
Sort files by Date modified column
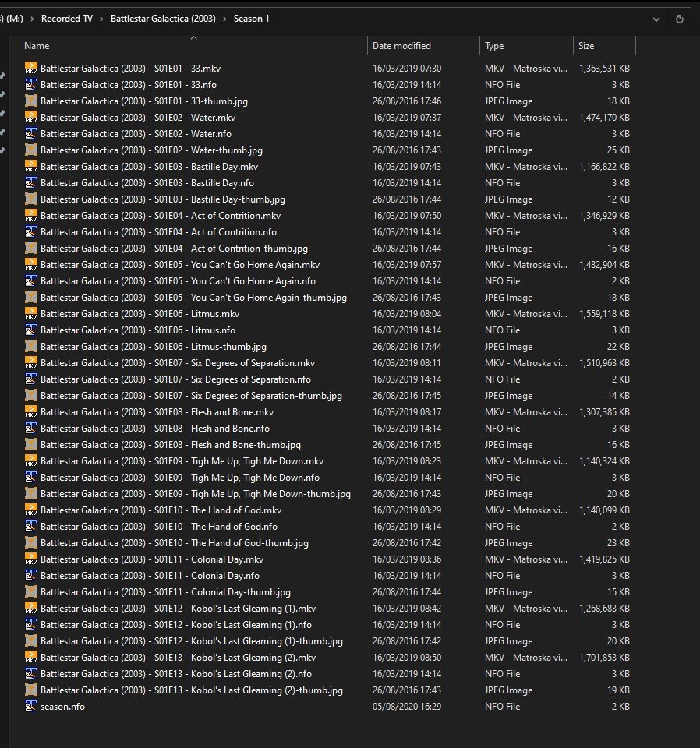[401, 46]
